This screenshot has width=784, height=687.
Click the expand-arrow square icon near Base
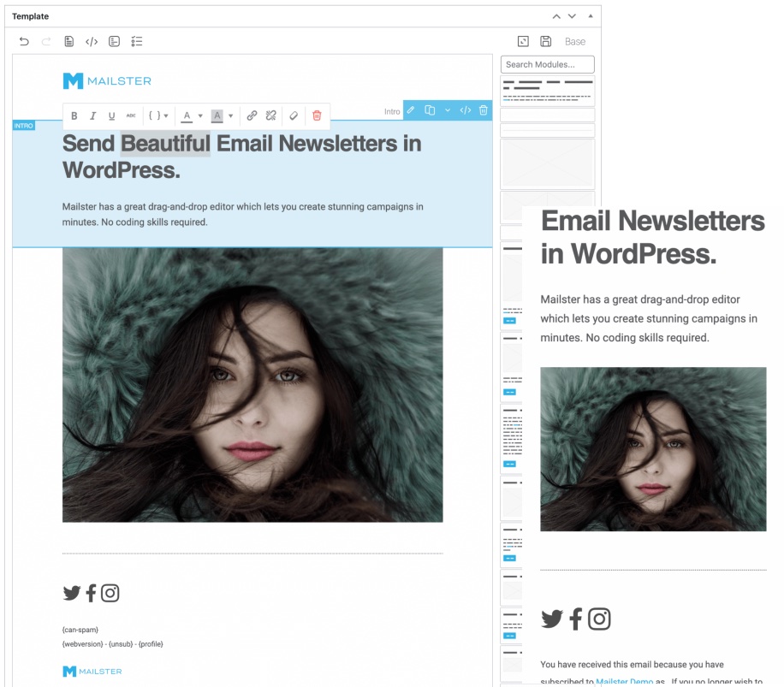point(523,41)
